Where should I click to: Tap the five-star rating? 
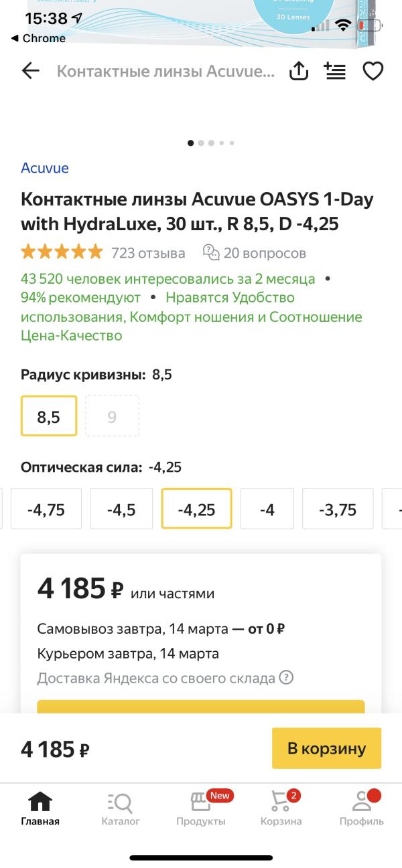(x=62, y=252)
